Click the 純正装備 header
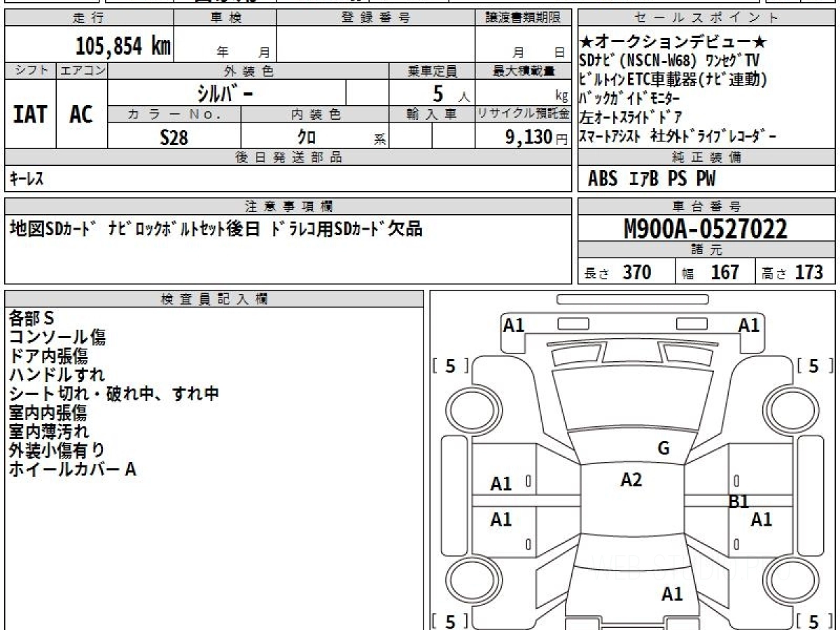840x630 pixels. click(707, 157)
